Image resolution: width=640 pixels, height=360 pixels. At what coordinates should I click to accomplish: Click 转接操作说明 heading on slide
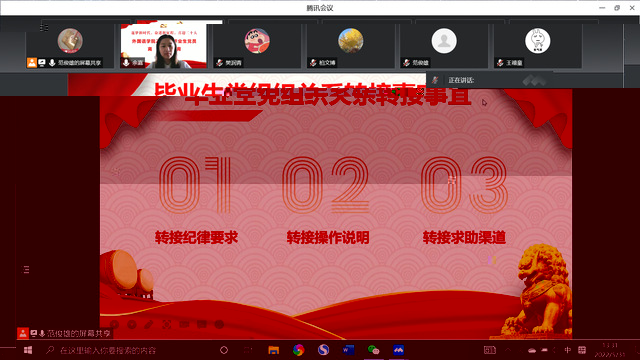pos(328,238)
